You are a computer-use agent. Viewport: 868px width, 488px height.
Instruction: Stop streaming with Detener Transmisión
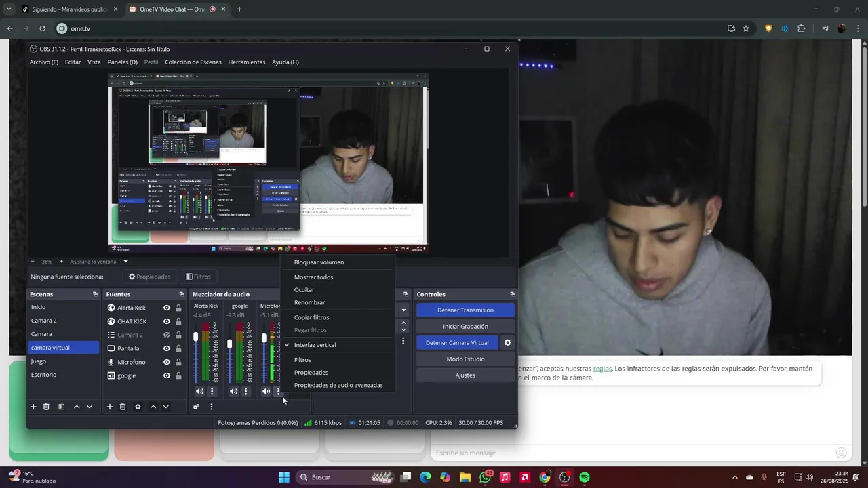(465, 310)
